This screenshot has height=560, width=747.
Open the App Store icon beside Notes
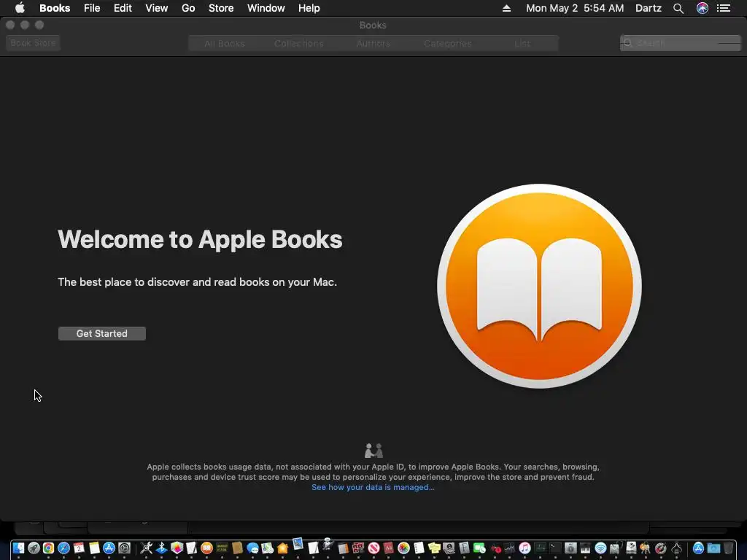click(109, 548)
